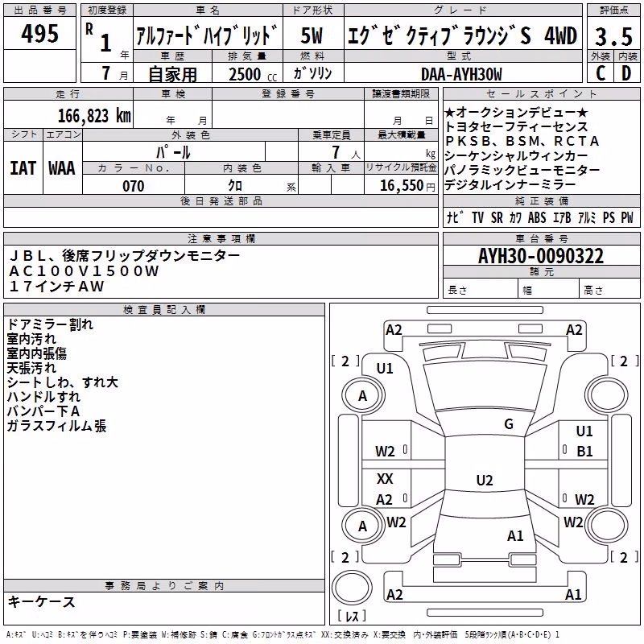Image resolution: width=644 pixels, height=644 pixels.
Task: Click the line トヨタセーフティーセンス
Action: 516,126
